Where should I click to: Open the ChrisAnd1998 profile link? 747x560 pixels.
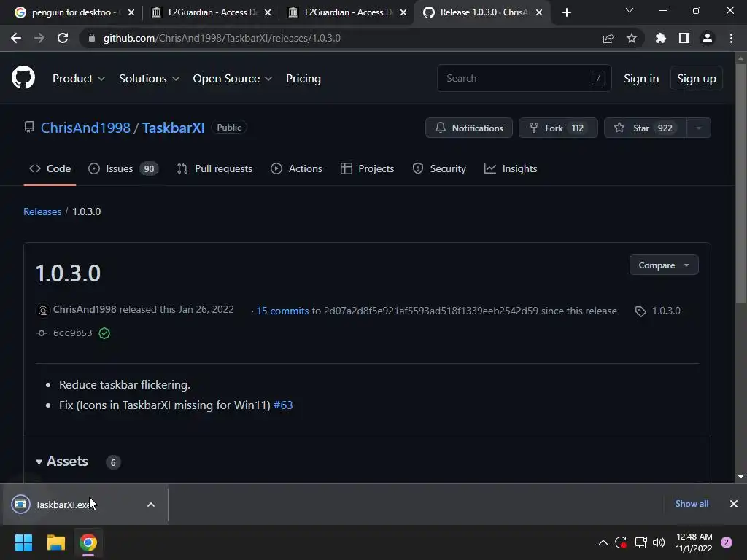click(85, 128)
